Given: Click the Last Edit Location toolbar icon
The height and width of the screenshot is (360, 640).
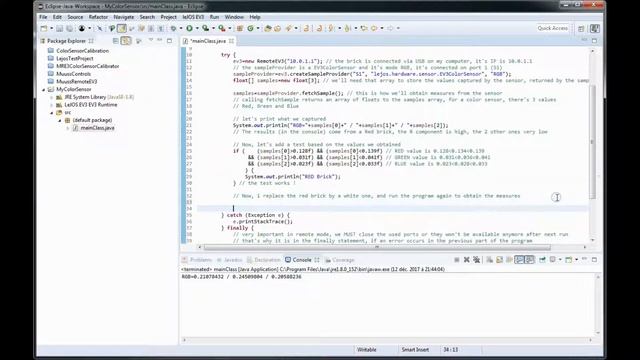Looking at the screenshot, I should [364, 28].
